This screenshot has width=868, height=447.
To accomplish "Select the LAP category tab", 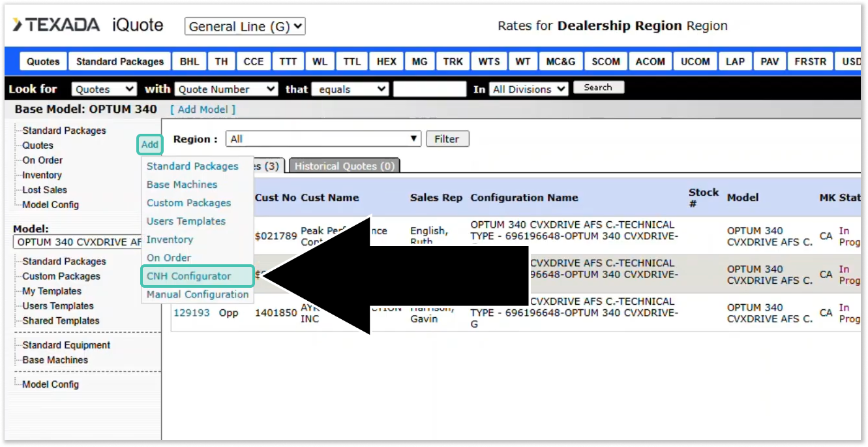I will pos(736,61).
